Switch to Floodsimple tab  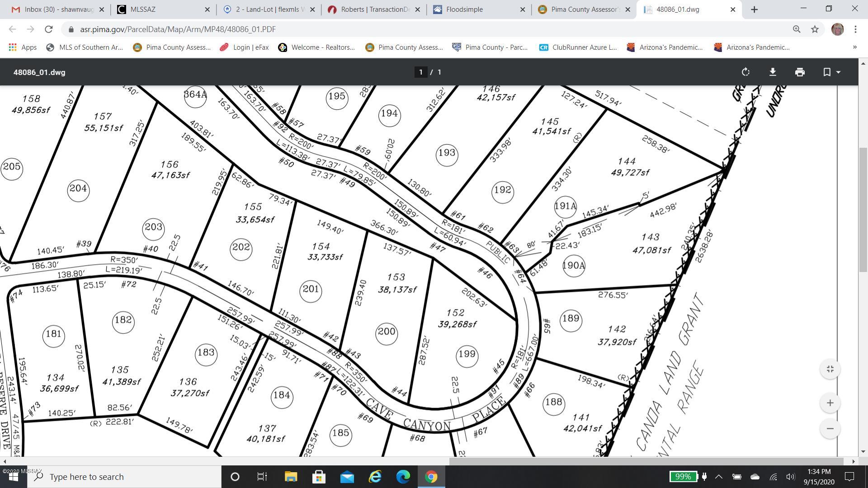click(478, 9)
